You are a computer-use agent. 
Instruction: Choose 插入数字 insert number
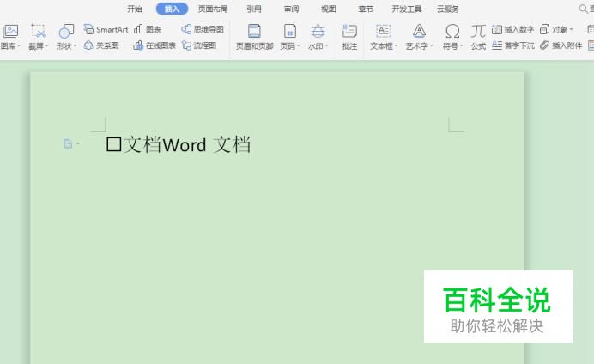[x=513, y=29]
